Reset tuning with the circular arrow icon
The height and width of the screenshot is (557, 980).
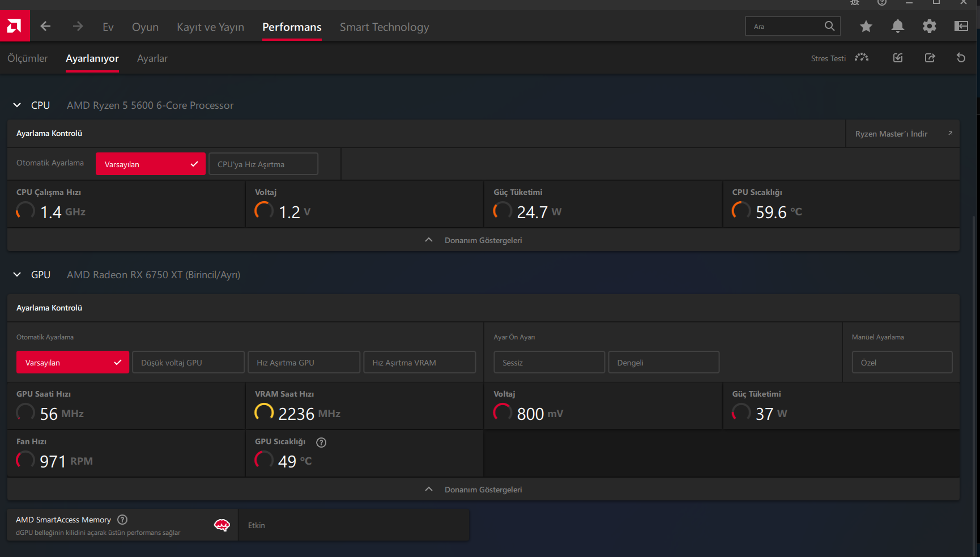click(961, 58)
